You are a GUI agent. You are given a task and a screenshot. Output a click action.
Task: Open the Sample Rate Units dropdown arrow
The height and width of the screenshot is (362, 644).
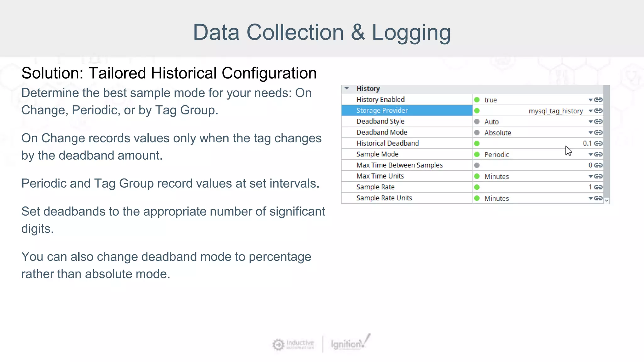coord(591,198)
